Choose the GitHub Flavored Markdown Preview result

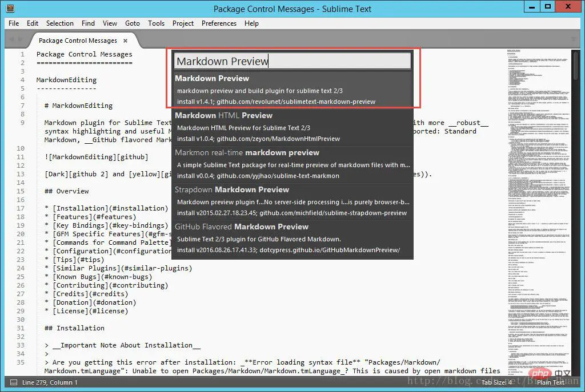coord(292,239)
